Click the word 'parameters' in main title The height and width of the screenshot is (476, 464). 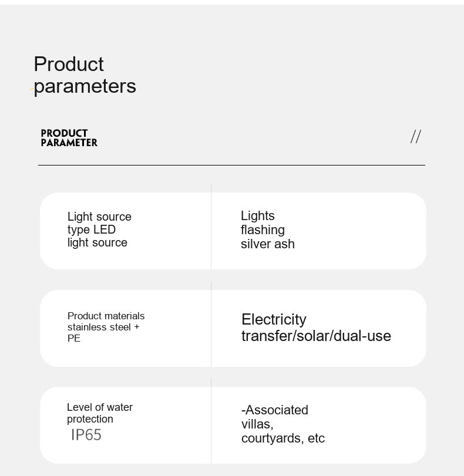(85, 86)
